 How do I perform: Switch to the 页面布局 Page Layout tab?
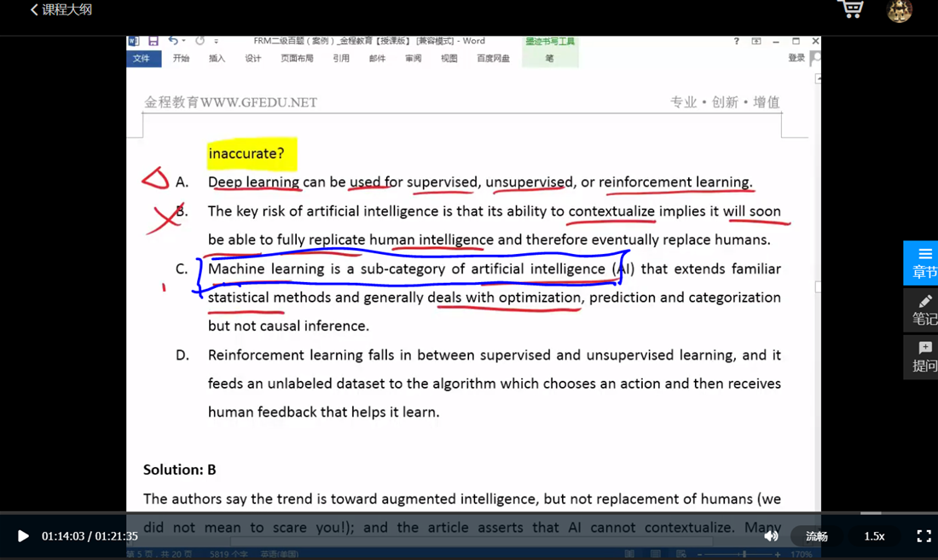tap(298, 59)
